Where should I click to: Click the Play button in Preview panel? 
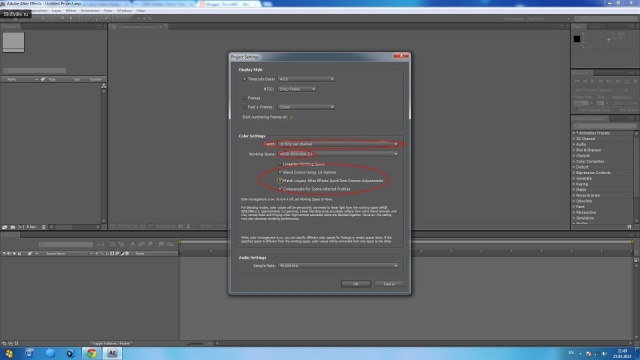click(x=592, y=81)
